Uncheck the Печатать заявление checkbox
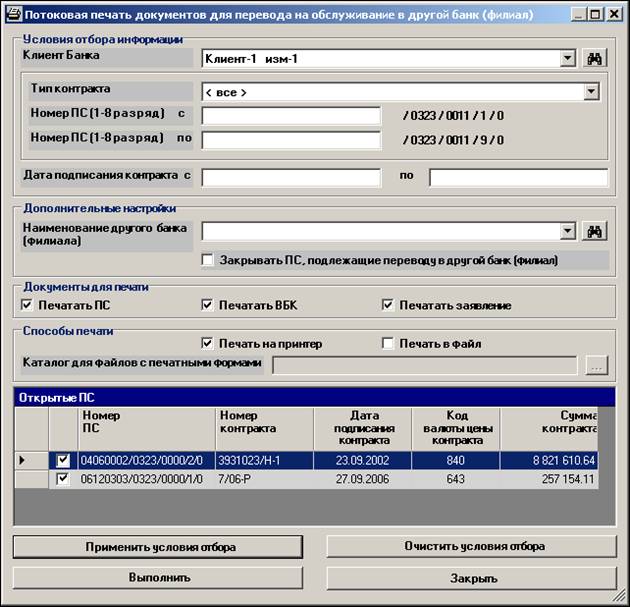630x607 pixels. tap(388, 305)
